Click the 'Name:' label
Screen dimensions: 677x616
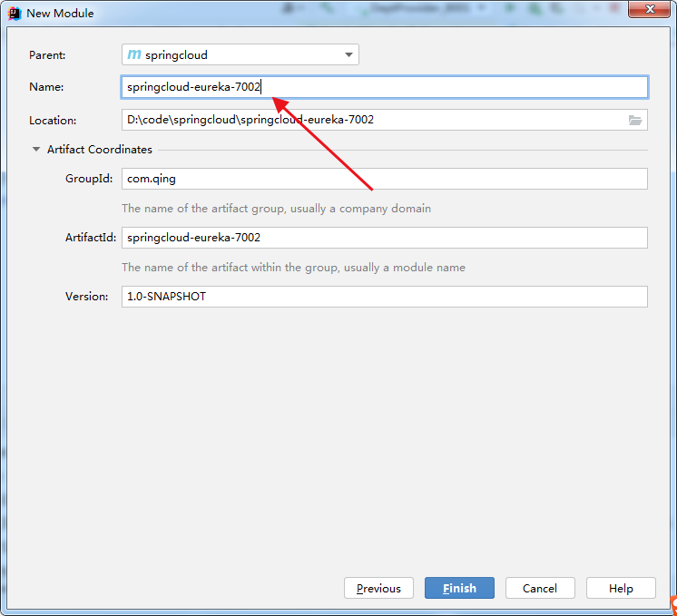point(46,87)
